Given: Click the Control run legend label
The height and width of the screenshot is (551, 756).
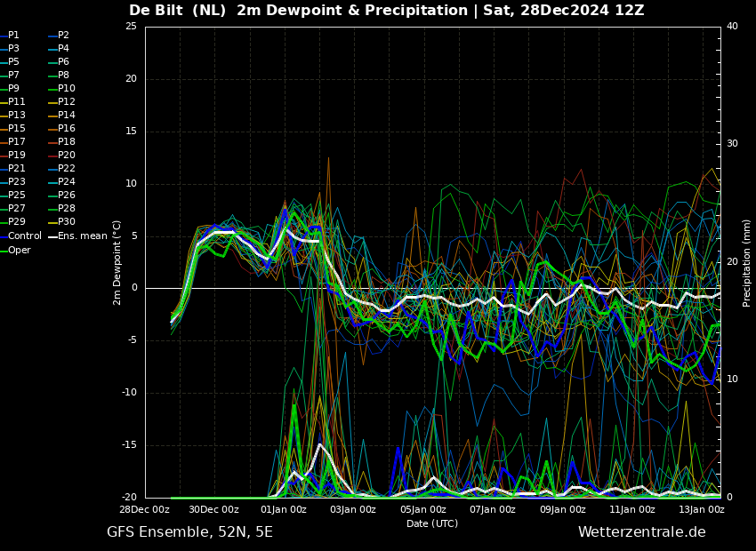Looking at the screenshot, I should [25, 236].
